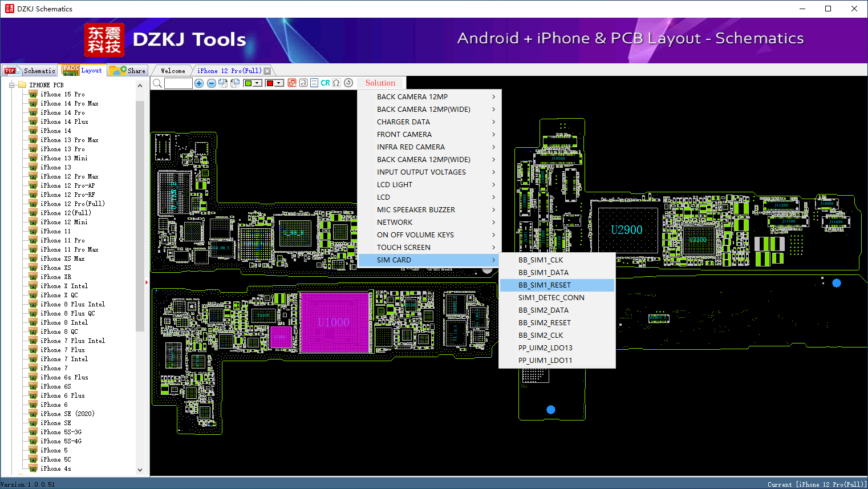This screenshot has width=868, height=489.
Task: Click the magnifier search icon
Action: pyautogui.click(x=157, y=83)
